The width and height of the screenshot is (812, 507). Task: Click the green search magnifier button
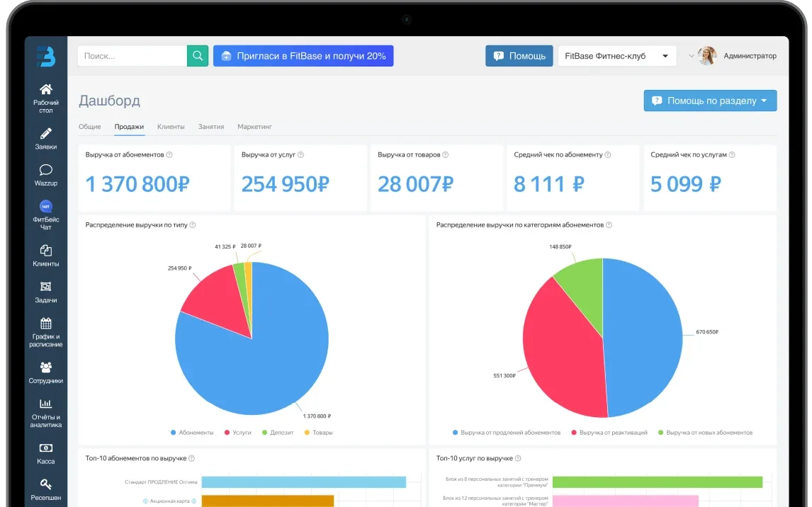(197, 56)
